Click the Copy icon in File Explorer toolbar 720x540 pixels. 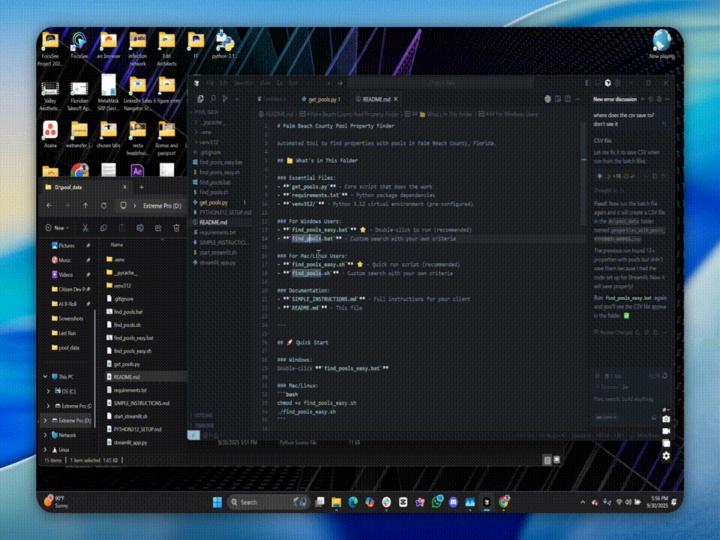104,228
